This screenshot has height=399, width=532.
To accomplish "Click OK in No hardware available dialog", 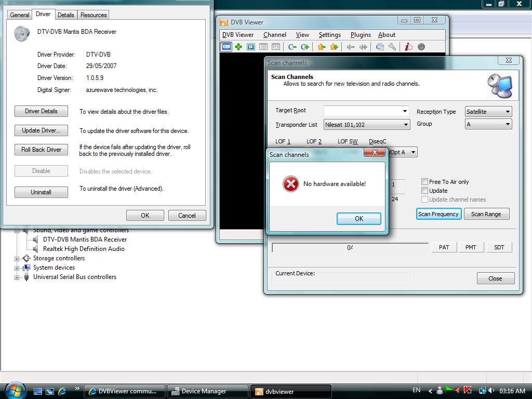I will tap(358, 219).
